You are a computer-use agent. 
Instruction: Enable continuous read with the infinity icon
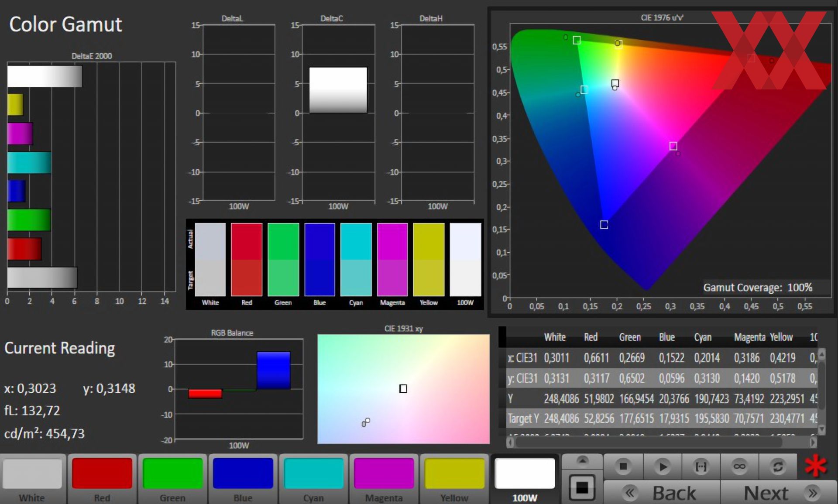click(739, 467)
